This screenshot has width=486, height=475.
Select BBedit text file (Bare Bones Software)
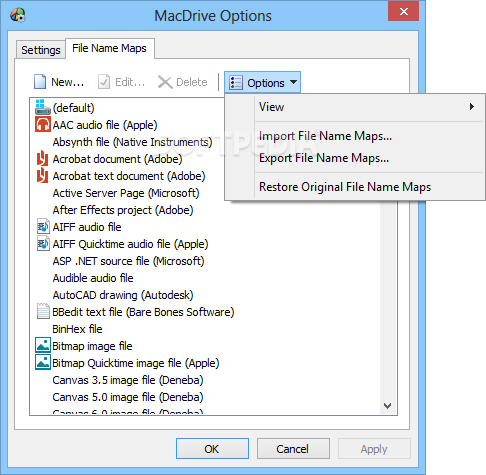pyautogui.click(x=143, y=312)
